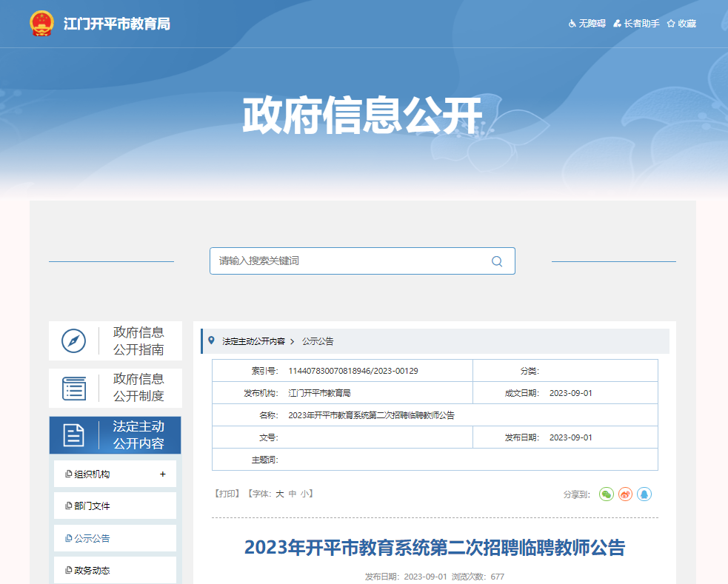Open the 部门文件 sidebar item
The height and width of the screenshot is (584, 728).
(92, 506)
